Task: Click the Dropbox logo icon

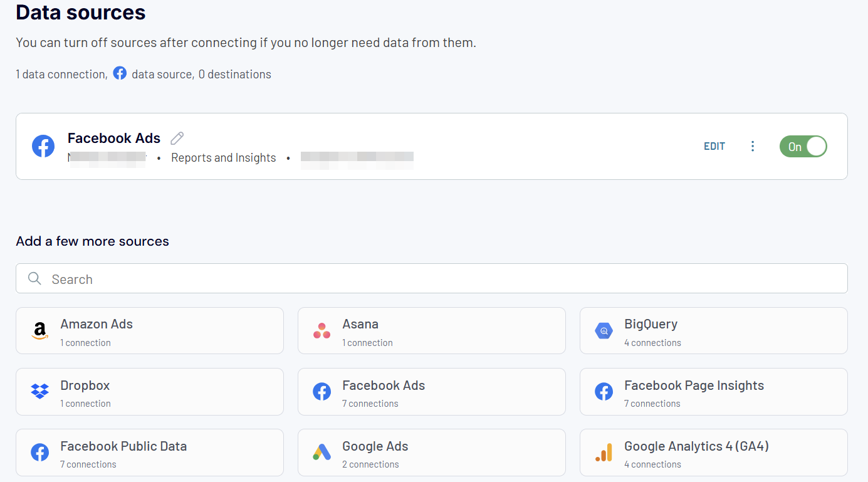Action: click(x=40, y=391)
